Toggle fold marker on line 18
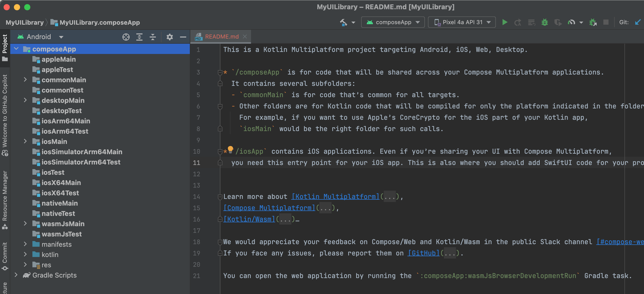Screen dimensions: 644x294 [x=220, y=242]
